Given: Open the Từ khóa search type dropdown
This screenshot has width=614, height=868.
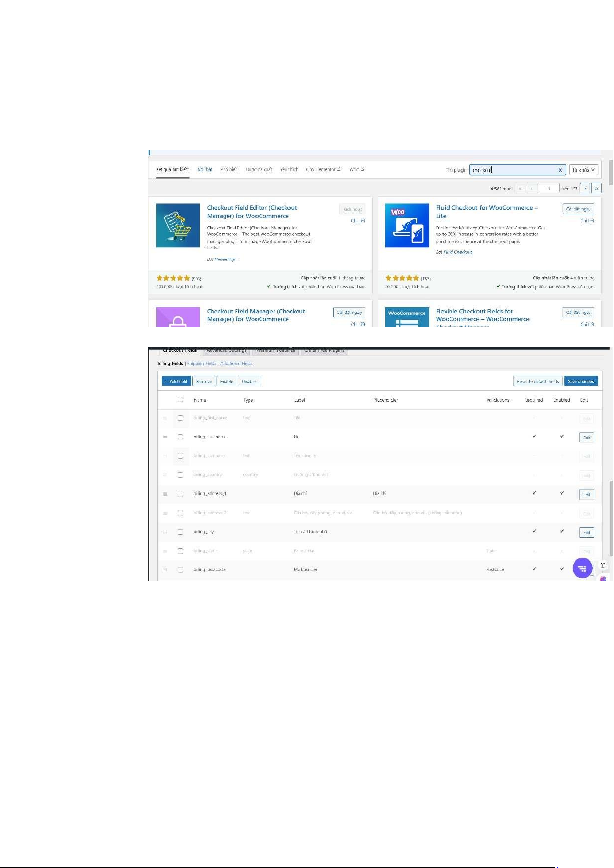Looking at the screenshot, I should pos(584,170).
